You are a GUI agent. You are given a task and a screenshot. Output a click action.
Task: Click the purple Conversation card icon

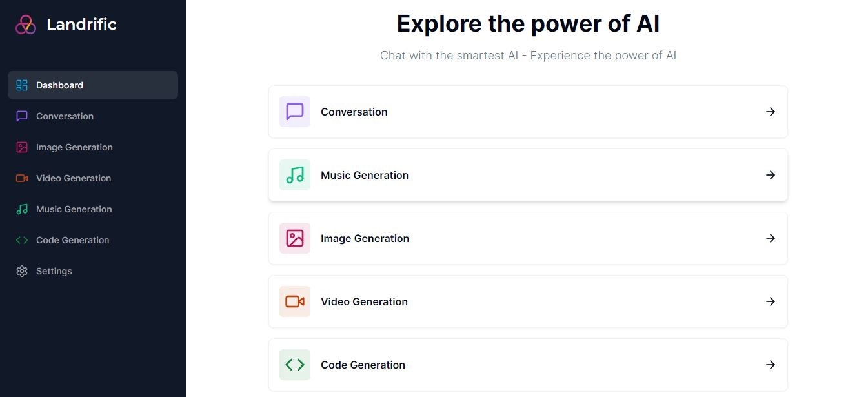pos(295,112)
